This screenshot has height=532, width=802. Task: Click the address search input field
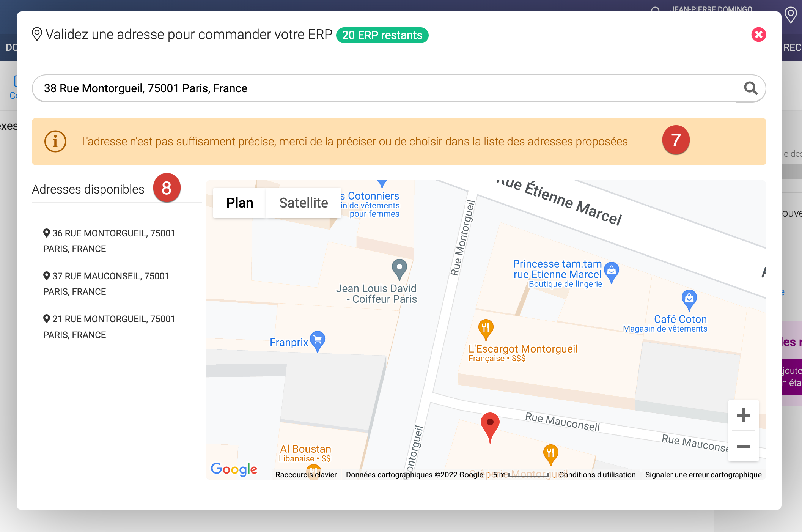click(x=379, y=88)
